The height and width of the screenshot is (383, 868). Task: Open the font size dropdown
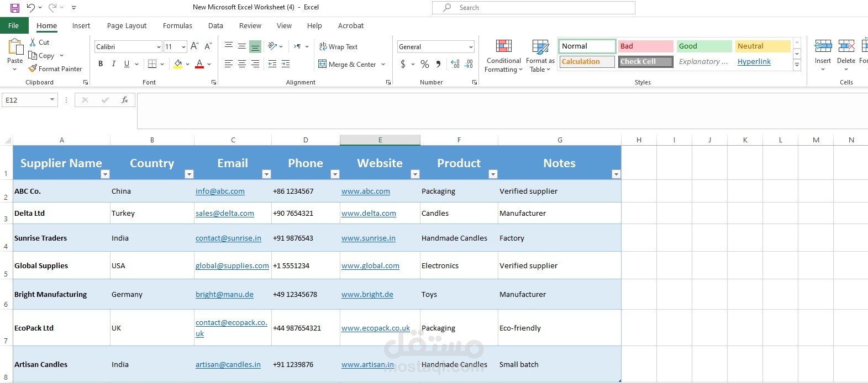(184, 47)
